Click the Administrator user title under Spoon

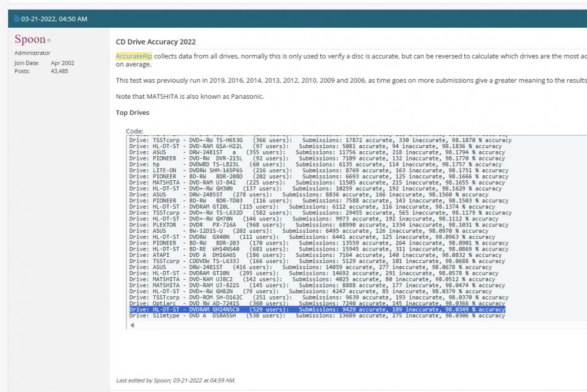click(32, 53)
